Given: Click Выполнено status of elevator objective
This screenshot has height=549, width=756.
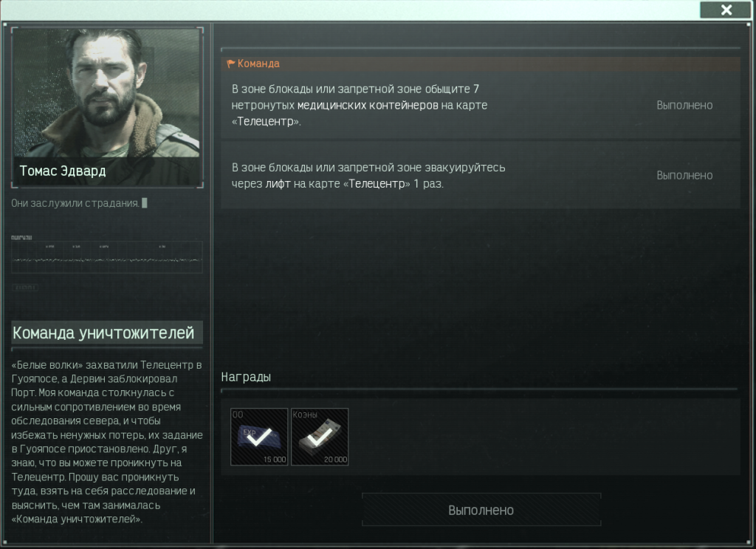Looking at the screenshot, I should [684, 175].
